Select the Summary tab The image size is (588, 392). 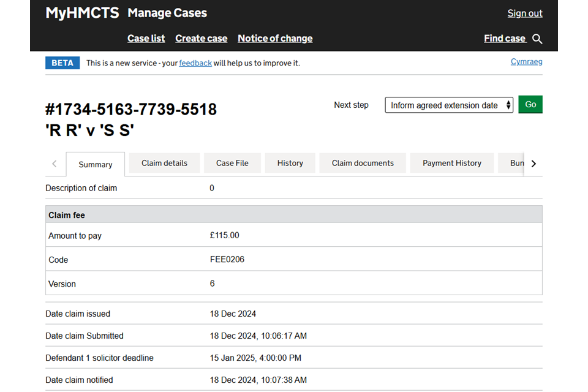pos(96,164)
